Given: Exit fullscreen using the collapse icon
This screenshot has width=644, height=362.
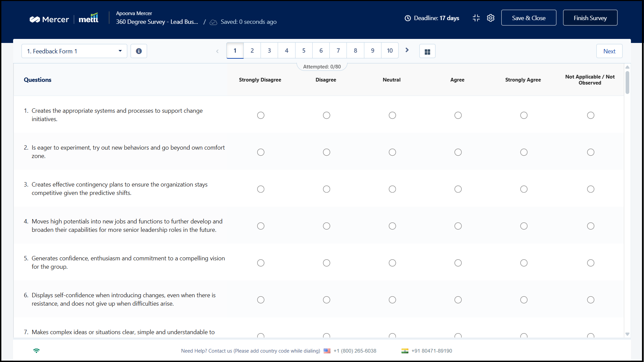Looking at the screenshot, I should (x=476, y=18).
